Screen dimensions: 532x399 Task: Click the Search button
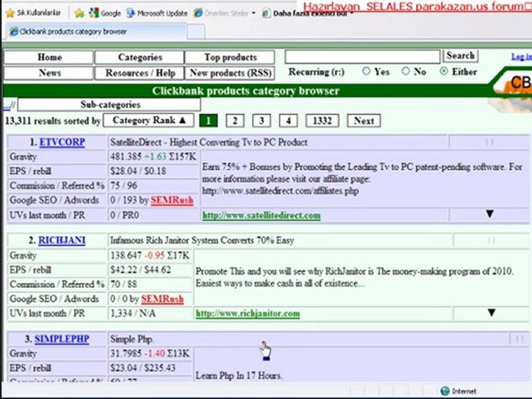461,55
